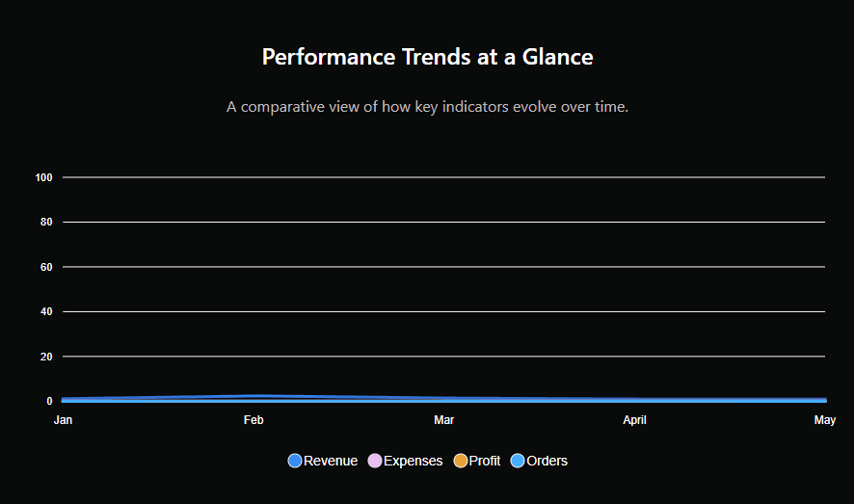
Task: Click the pink Expenses legend circle
Action: pyautogui.click(x=375, y=461)
